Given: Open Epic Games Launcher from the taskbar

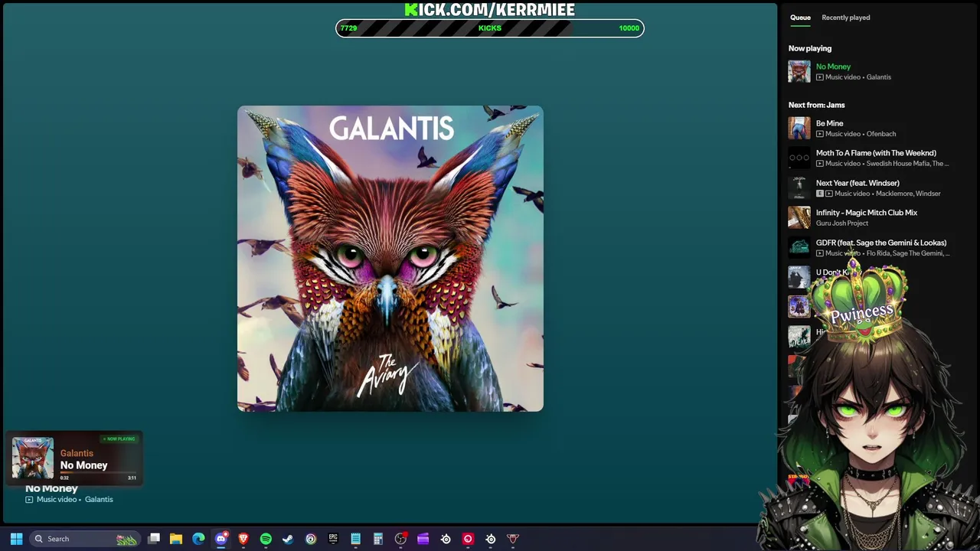Looking at the screenshot, I should point(333,539).
